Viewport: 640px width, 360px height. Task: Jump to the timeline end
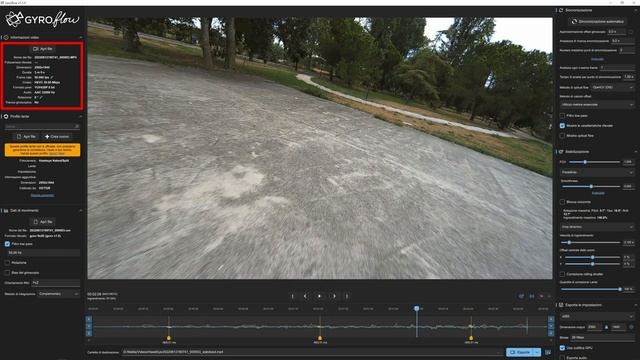pyautogui.click(x=347, y=296)
